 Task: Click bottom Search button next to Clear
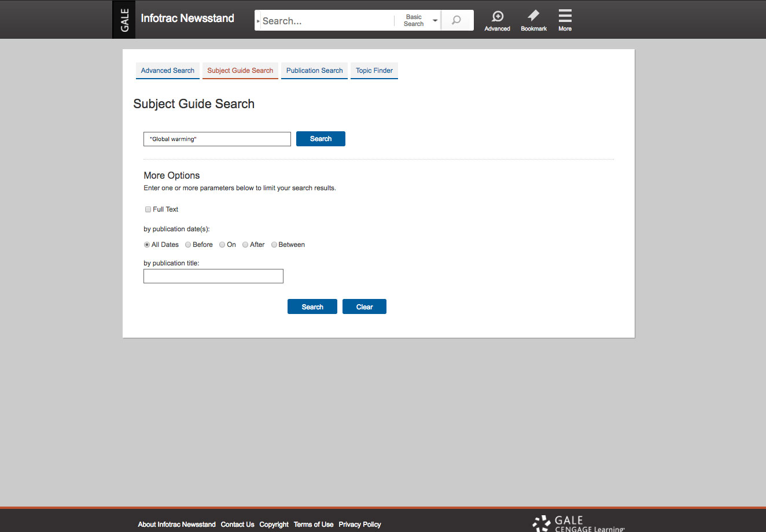(312, 306)
